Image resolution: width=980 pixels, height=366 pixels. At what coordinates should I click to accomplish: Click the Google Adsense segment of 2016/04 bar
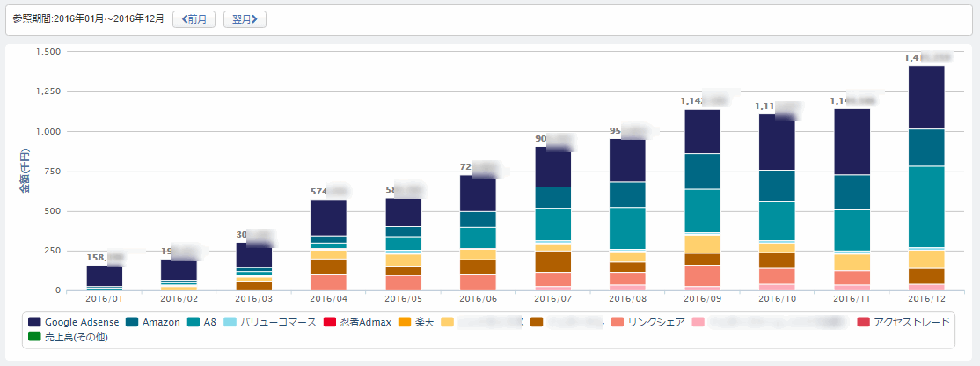(328, 217)
